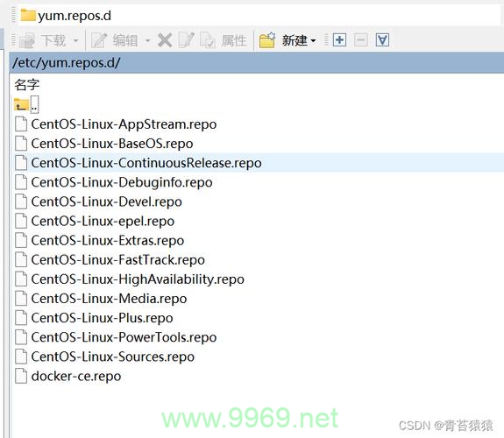Image resolution: width=504 pixels, height=438 pixels.
Task: Click file icon beside CentOS-Linux-Devel.repo
Action: (21, 201)
